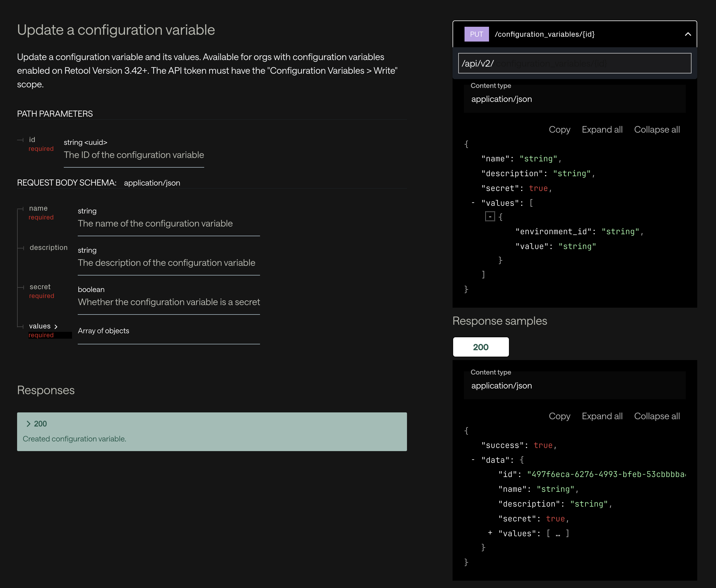The image size is (716, 588).
Task: Expand the values schema property chevron
Action: (56, 326)
